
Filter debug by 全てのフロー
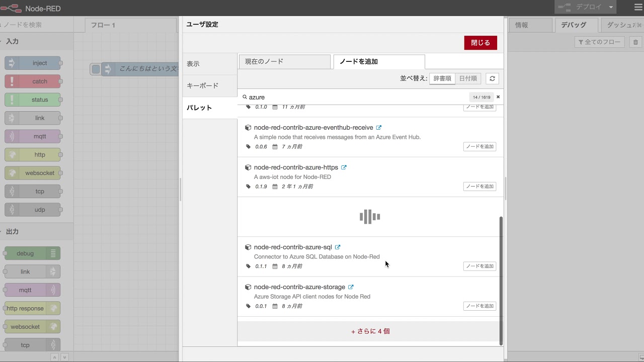pyautogui.click(x=599, y=43)
